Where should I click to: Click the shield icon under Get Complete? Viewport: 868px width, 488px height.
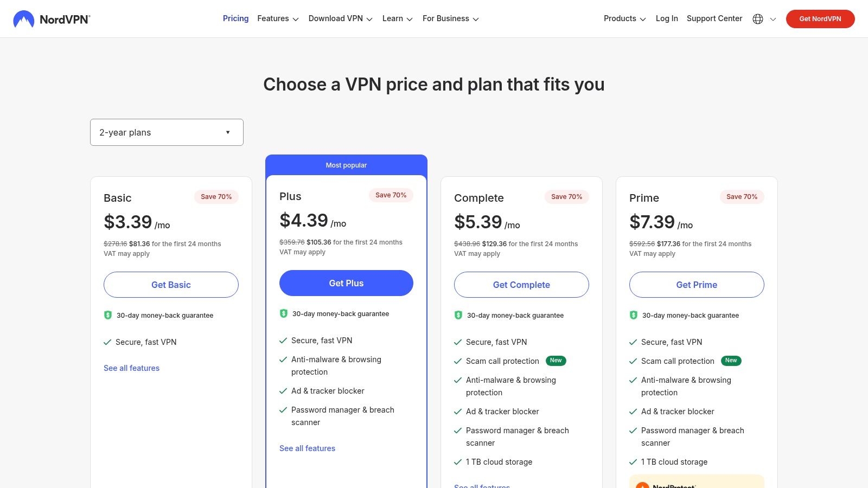458,315
